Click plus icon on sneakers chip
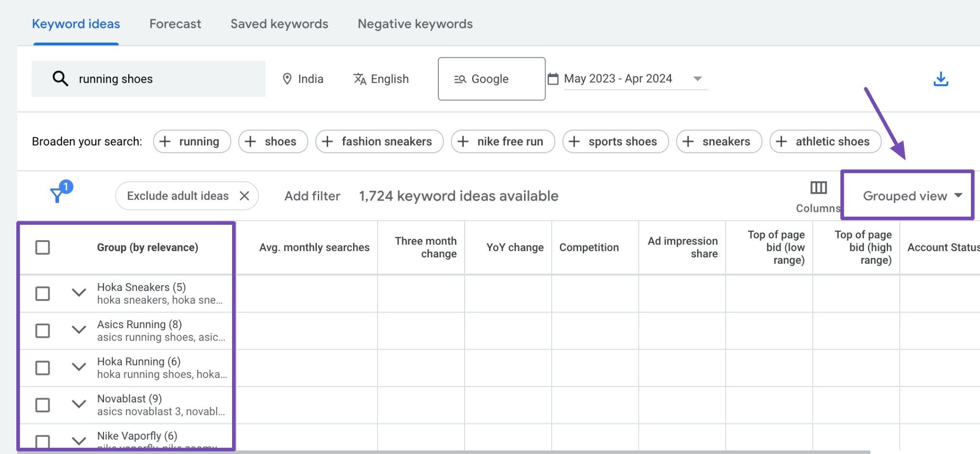 pyautogui.click(x=688, y=142)
